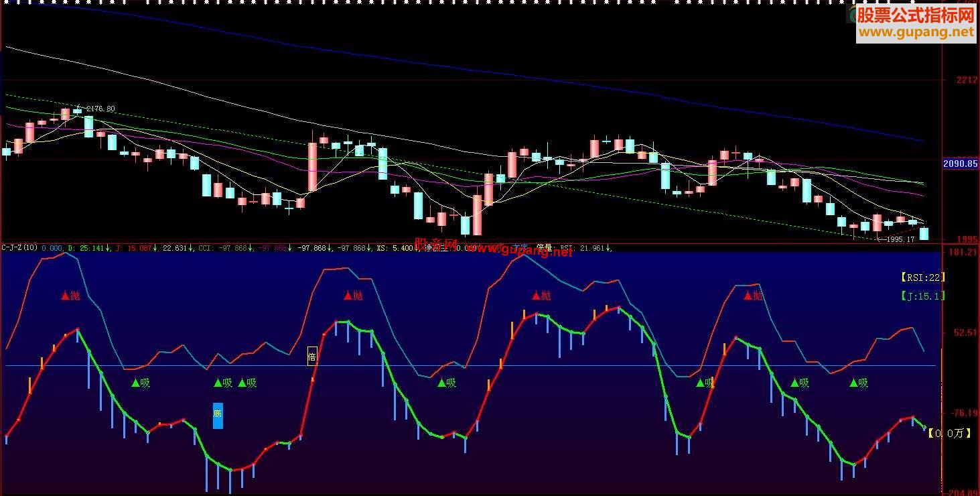
Task: Click the 52.51 indicator axis label
Action: tap(965, 332)
